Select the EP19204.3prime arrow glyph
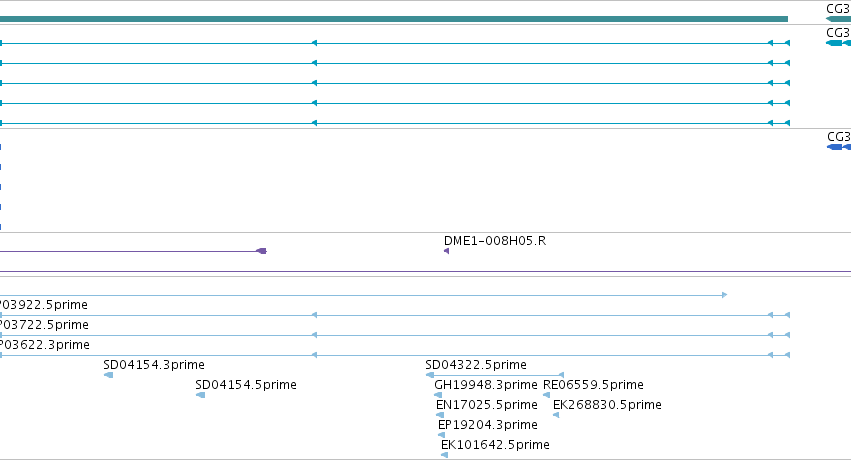Screen dimensions: 851x460 tap(442, 435)
